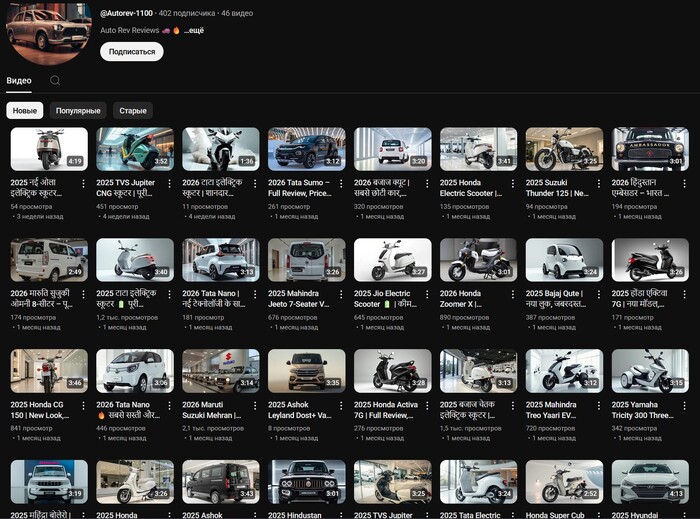This screenshot has height=519, width=700.
Task: Select the Старые sort filter chip
Action: [133, 111]
